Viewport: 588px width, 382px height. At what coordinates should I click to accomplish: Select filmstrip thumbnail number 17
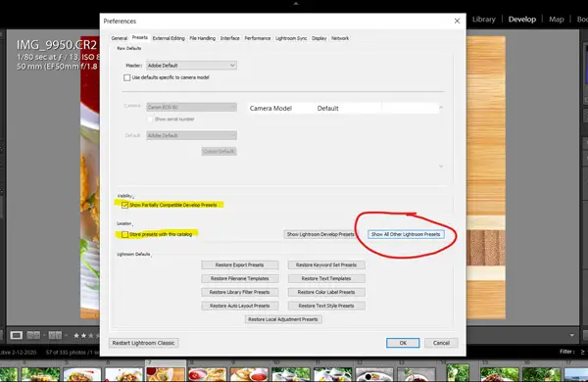click(x=576, y=374)
